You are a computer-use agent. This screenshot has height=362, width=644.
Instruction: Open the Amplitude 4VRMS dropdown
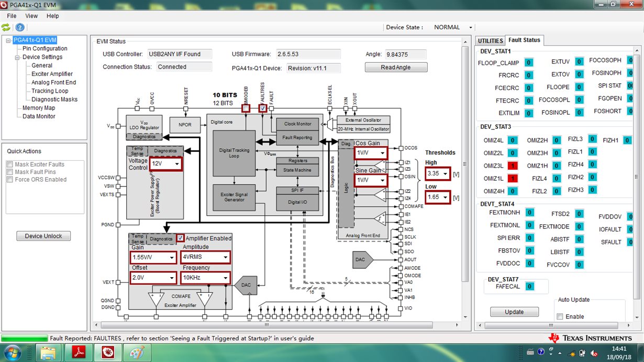[205, 258]
